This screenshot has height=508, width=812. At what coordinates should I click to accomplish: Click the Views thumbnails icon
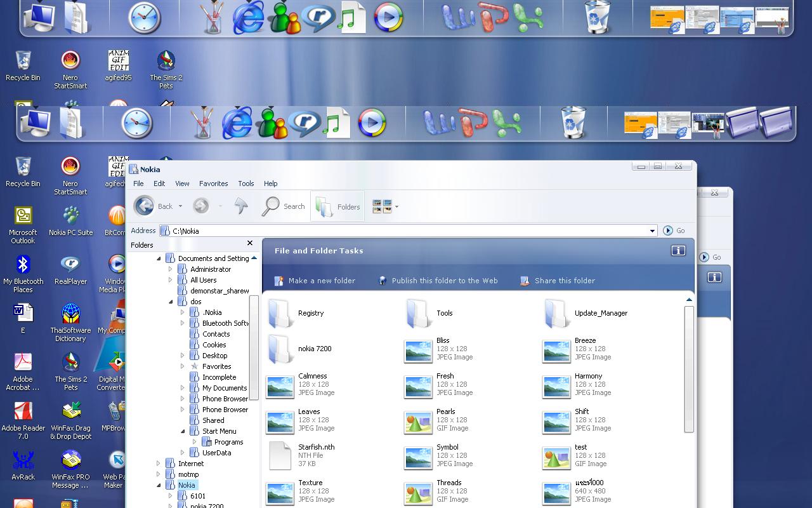[x=382, y=206]
